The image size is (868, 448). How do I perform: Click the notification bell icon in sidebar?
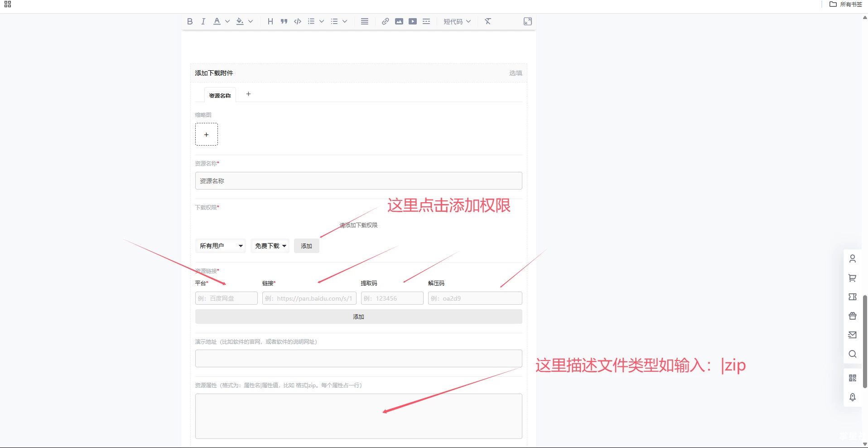[x=853, y=397]
